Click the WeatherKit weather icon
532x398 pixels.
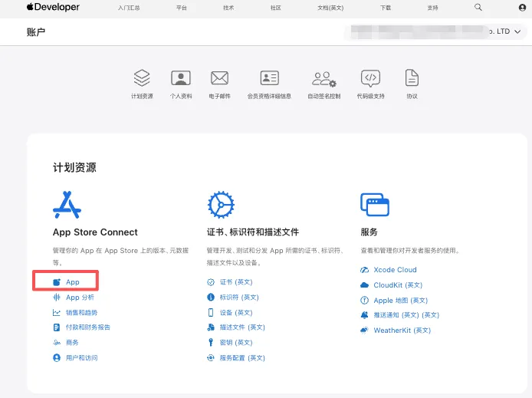(364, 331)
